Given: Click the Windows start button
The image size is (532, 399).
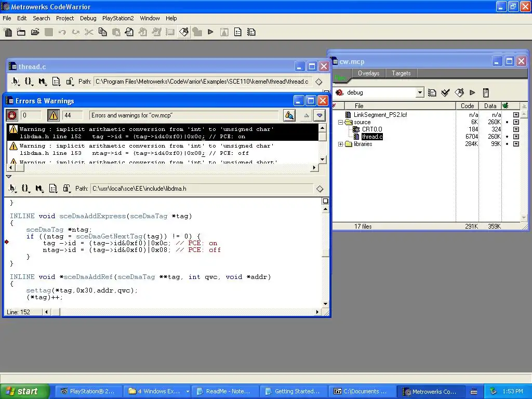Looking at the screenshot, I should point(24,392).
